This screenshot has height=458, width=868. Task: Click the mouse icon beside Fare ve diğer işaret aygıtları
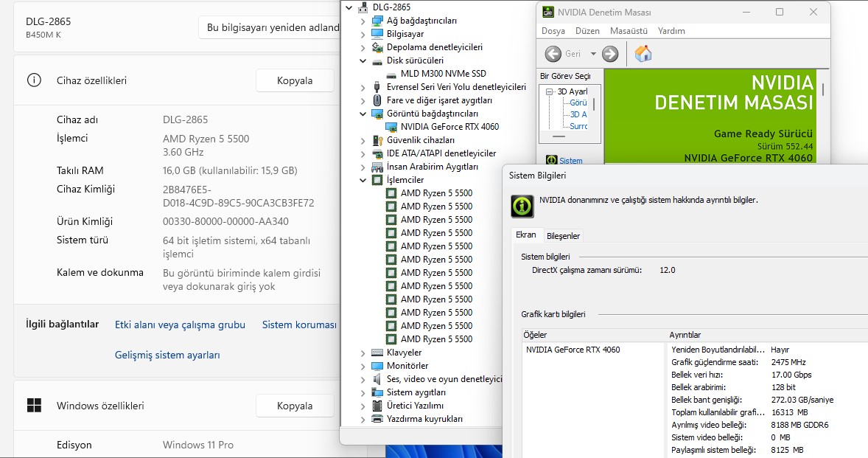point(377,100)
